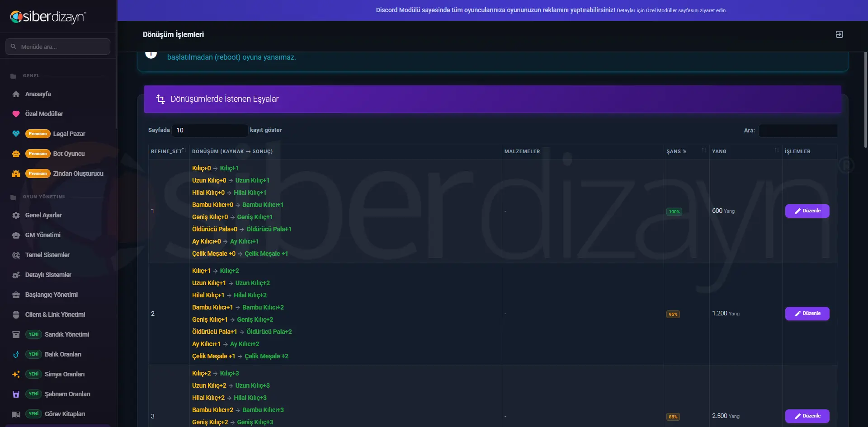Click Düzenle for refine set 2
Viewport: 868px width, 427px height.
[x=807, y=314]
